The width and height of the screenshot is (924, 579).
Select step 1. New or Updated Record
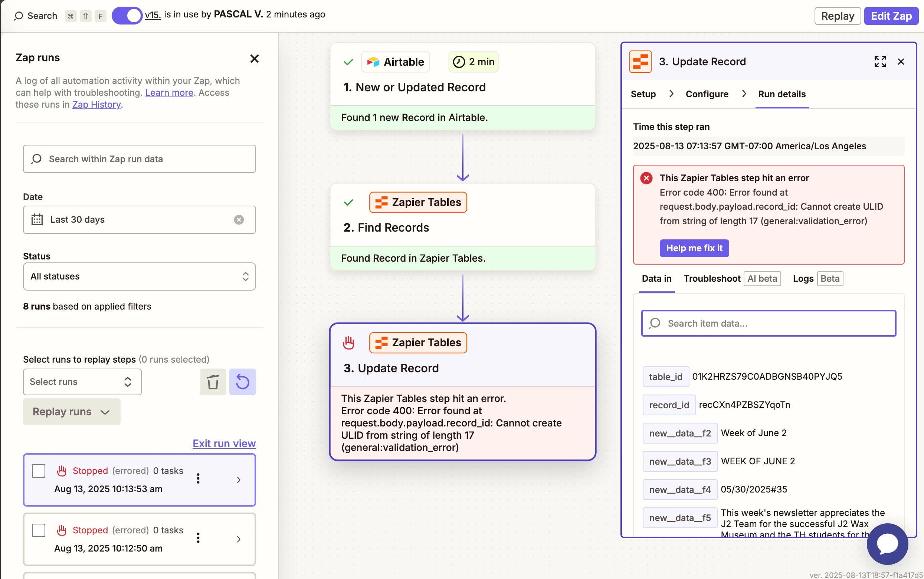click(x=415, y=87)
